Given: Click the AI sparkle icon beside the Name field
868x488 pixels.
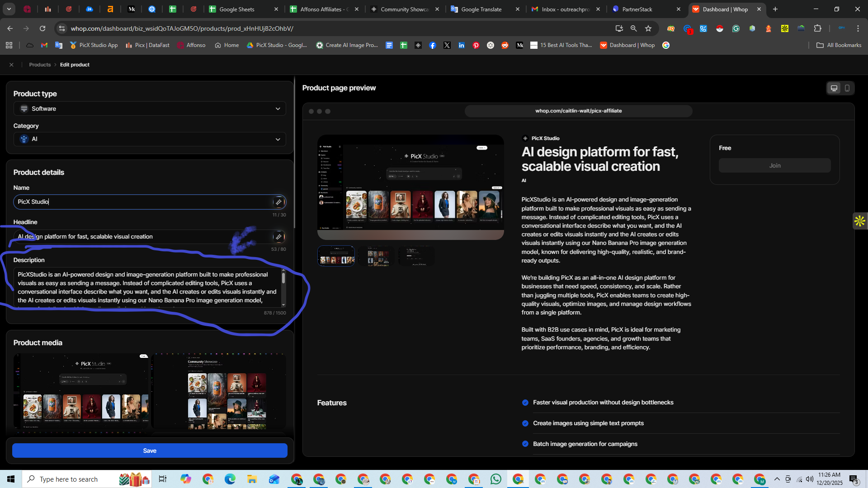Looking at the screenshot, I should point(278,202).
